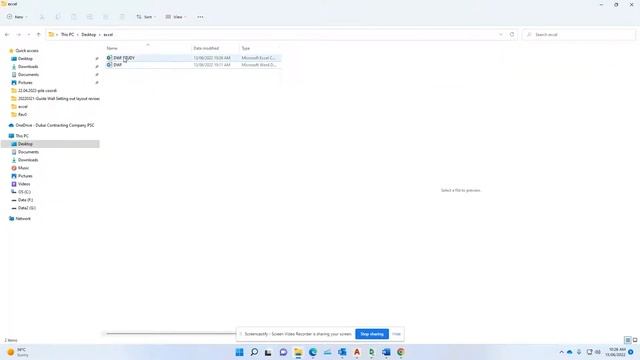The image size is (640, 360).
Task: Click excel in address breadcrumb
Action: [108, 35]
